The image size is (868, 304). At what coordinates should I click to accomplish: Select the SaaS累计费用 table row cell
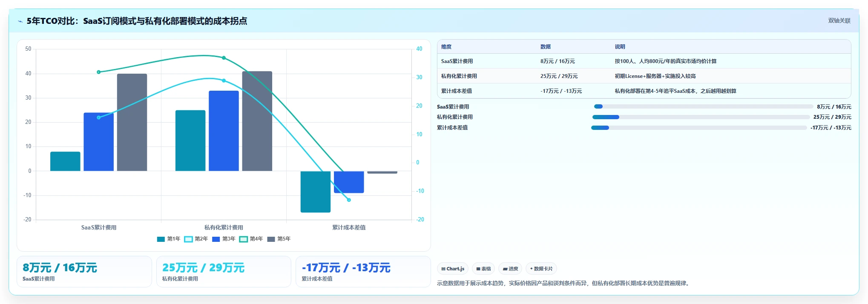point(457,61)
